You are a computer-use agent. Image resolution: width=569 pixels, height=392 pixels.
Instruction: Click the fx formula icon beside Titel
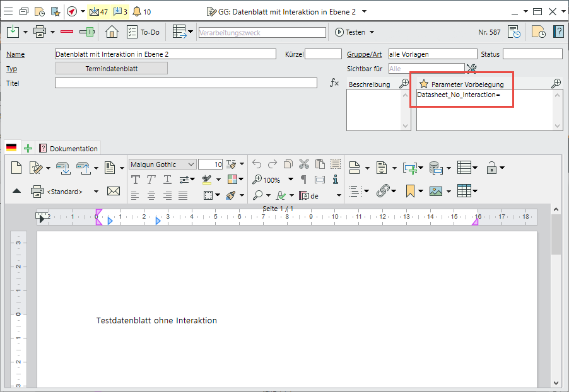[x=334, y=83]
